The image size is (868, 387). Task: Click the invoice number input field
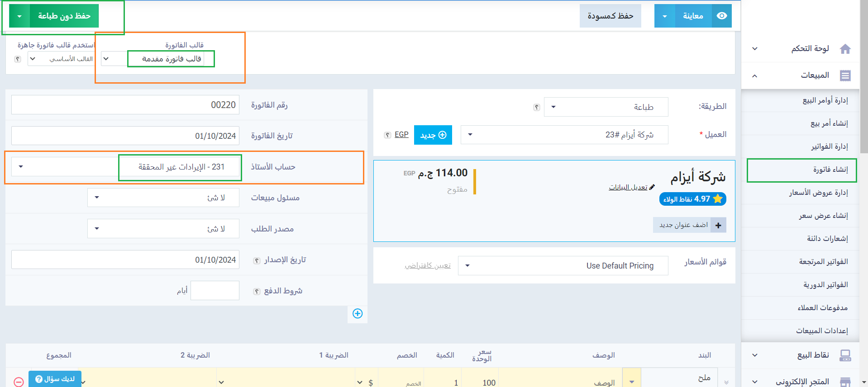pos(125,105)
